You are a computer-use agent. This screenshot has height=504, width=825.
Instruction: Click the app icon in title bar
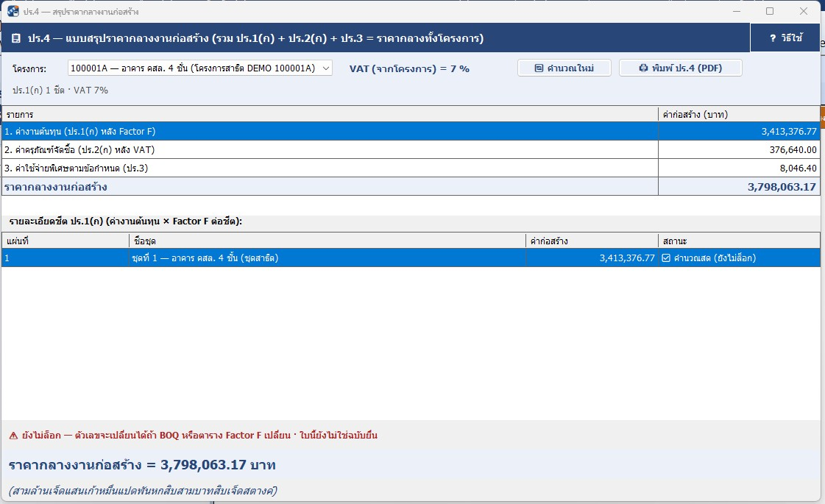coord(13,11)
